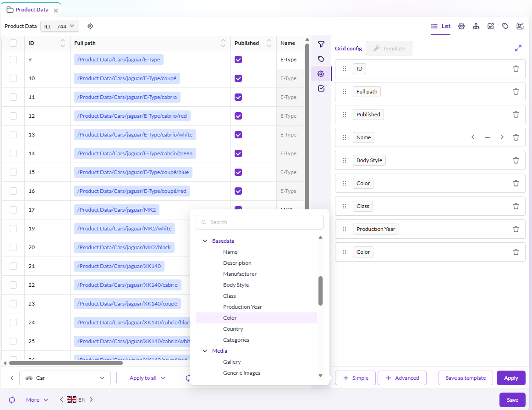The height and width of the screenshot is (410, 532).
Task: Toggle the select-all header checkbox
Action: (13, 43)
